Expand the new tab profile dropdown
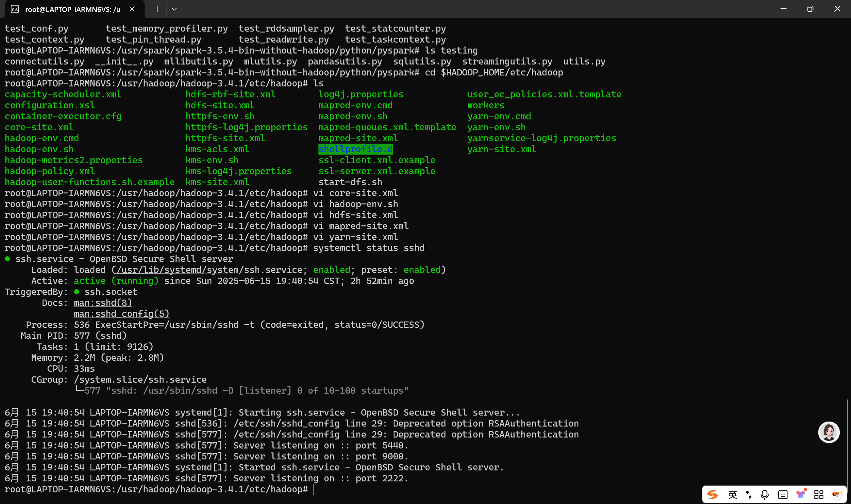Screen dimensions: 851x504 tap(174, 9)
